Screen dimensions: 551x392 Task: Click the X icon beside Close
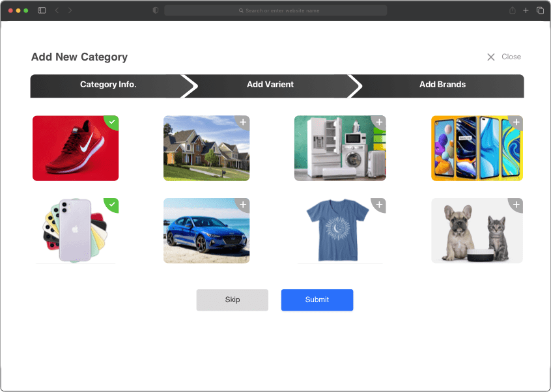[x=491, y=57]
